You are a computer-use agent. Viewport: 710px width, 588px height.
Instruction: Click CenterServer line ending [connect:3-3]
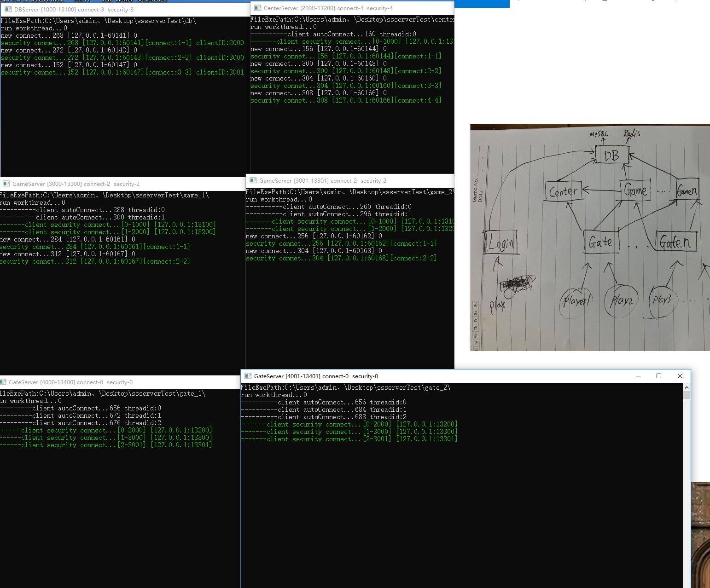click(346, 86)
